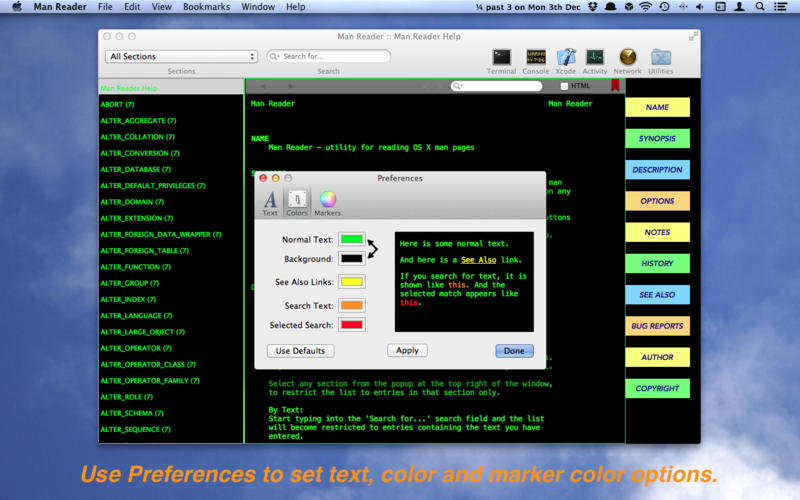Click the page search field beside HTML
Screen dimensions: 800x500
[496, 86]
